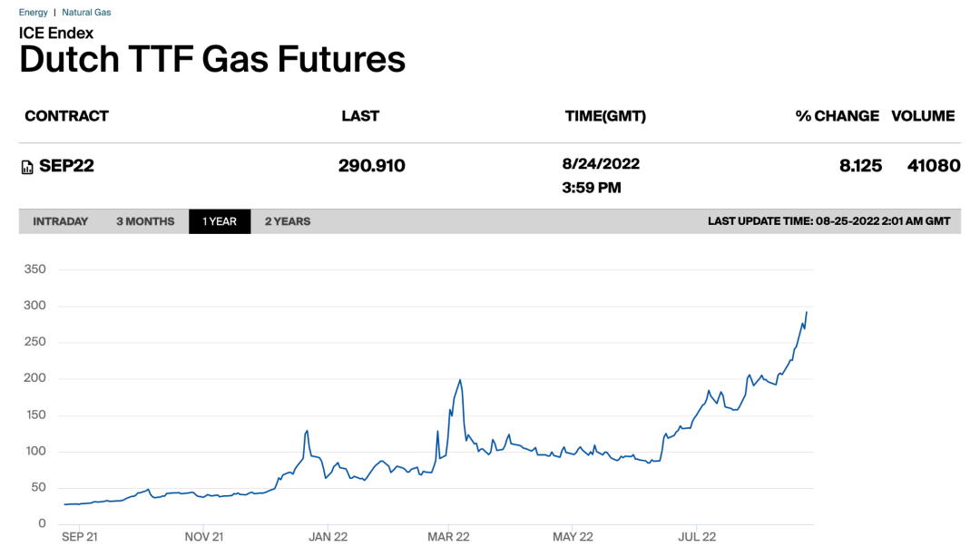Click the % CHANGE column header
Viewport: 980px width, 556px height.
837,116
